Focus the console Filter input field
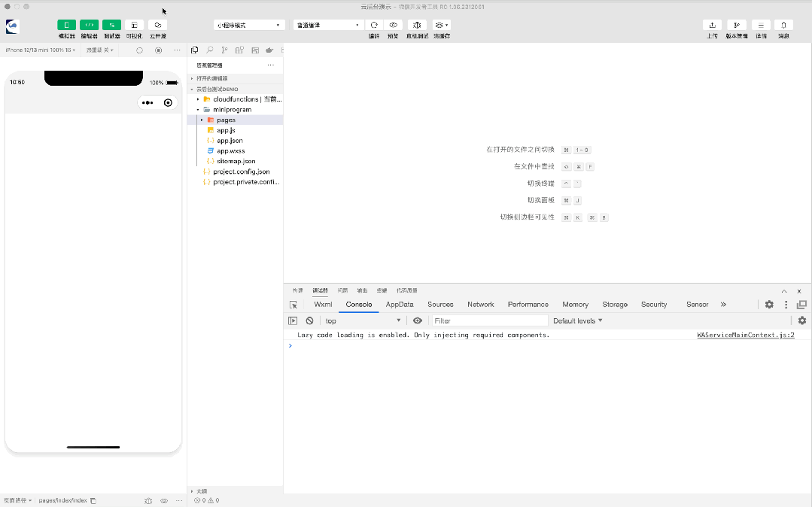Viewport: 812px width, 507px height. [489, 320]
